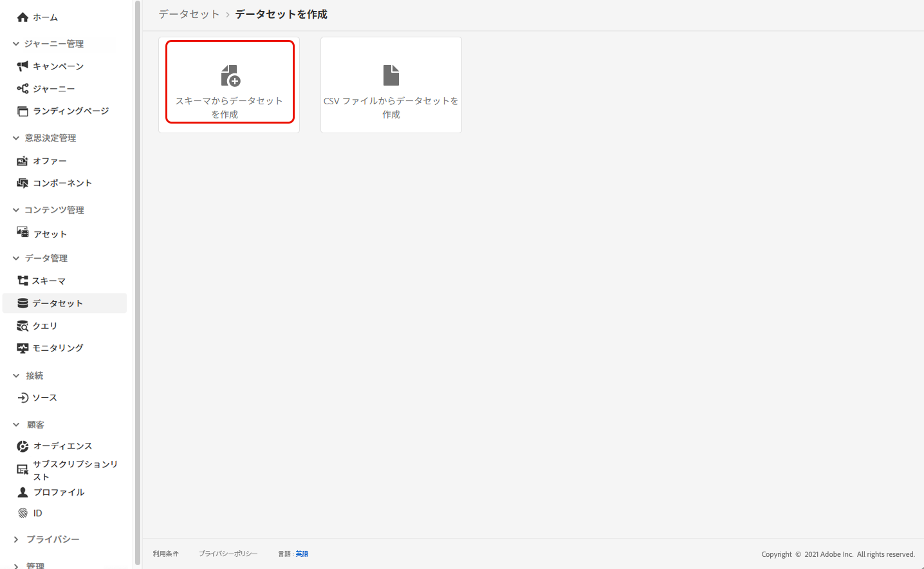Click the Asset (アセット) icon
The width and height of the screenshot is (924, 569).
[23, 232]
